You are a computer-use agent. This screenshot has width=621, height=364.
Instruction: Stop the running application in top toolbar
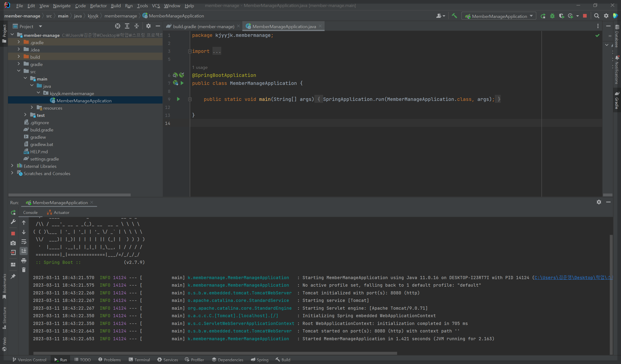[585, 16]
